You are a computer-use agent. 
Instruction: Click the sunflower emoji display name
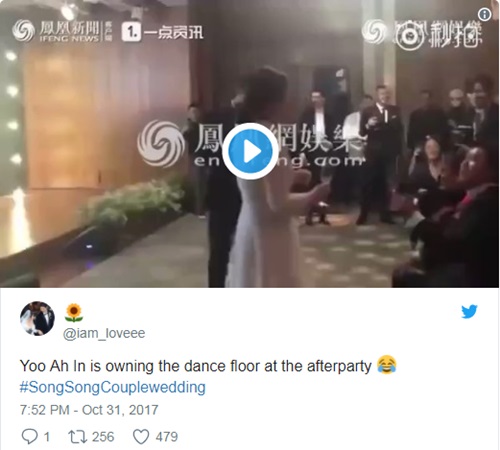tap(74, 313)
